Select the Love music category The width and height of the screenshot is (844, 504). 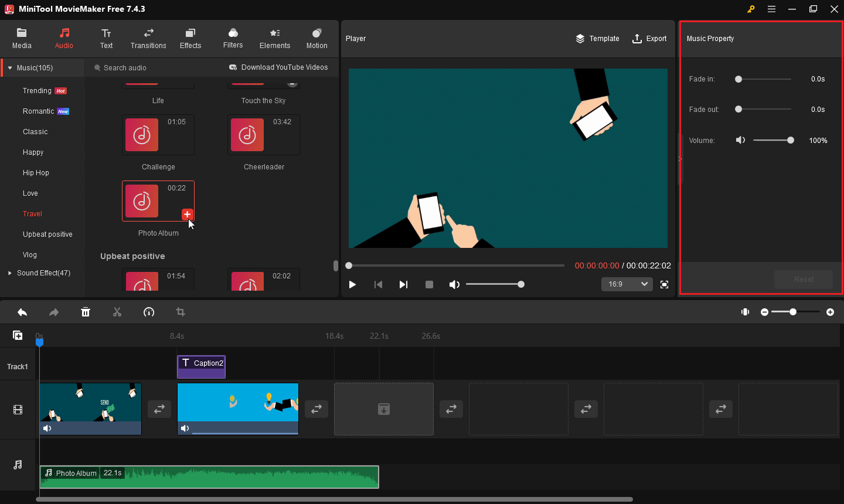tap(30, 193)
